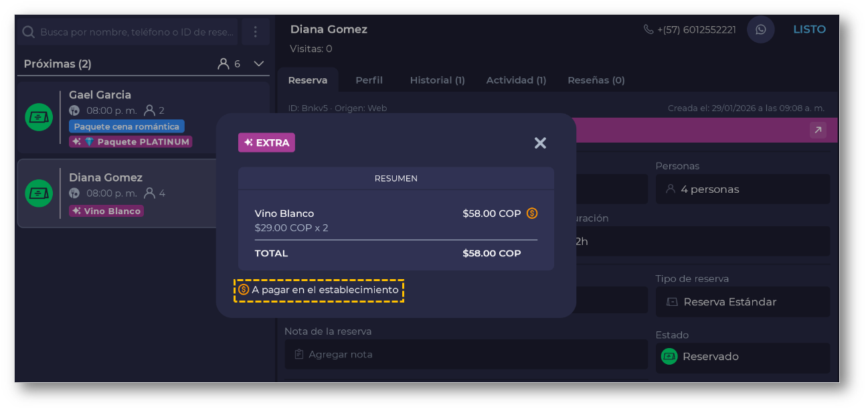The height and width of the screenshot is (411, 868).
Task: Close the Extra summary popup
Action: (x=540, y=143)
